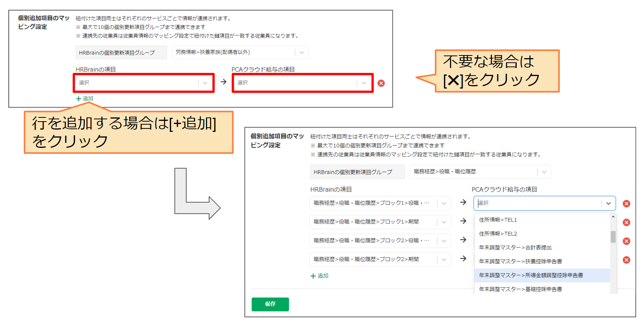The width and height of the screenshot is (644, 323).
Task: Click +追加 in the upper panel
Action: point(84,98)
